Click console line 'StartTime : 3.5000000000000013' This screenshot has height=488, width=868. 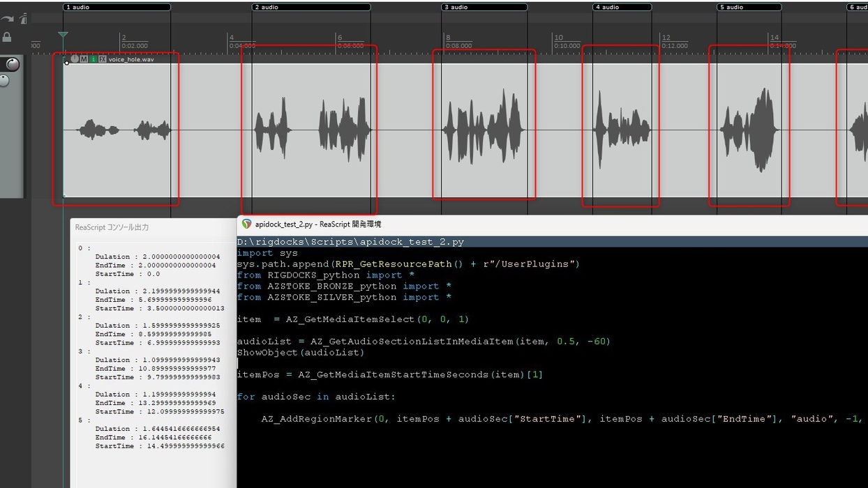point(160,308)
